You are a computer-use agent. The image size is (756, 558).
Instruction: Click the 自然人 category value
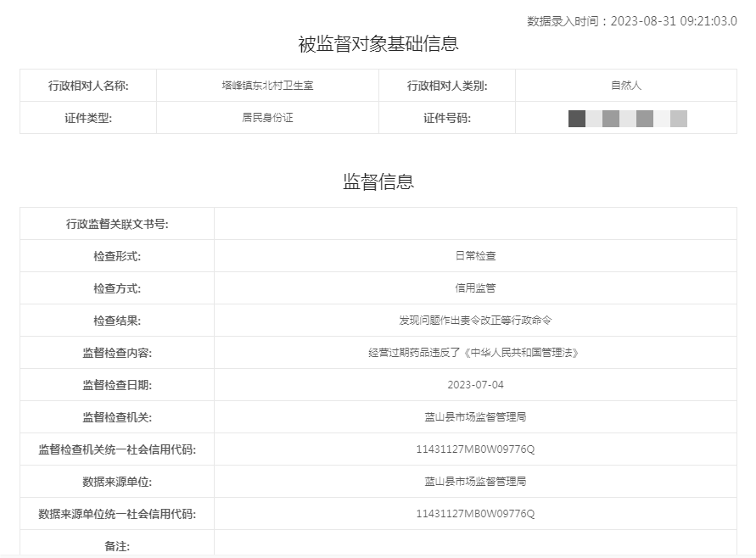626,86
